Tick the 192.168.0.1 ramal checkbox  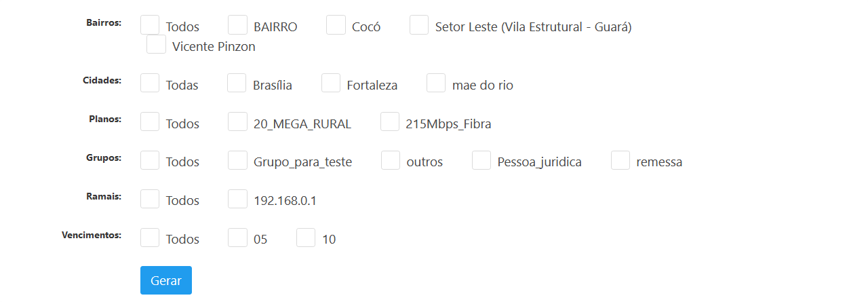[237, 200]
